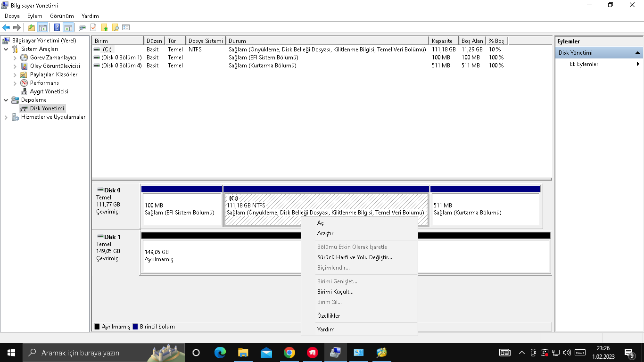Choose Araştır in context menu
644x362 pixels.
[359, 233]
